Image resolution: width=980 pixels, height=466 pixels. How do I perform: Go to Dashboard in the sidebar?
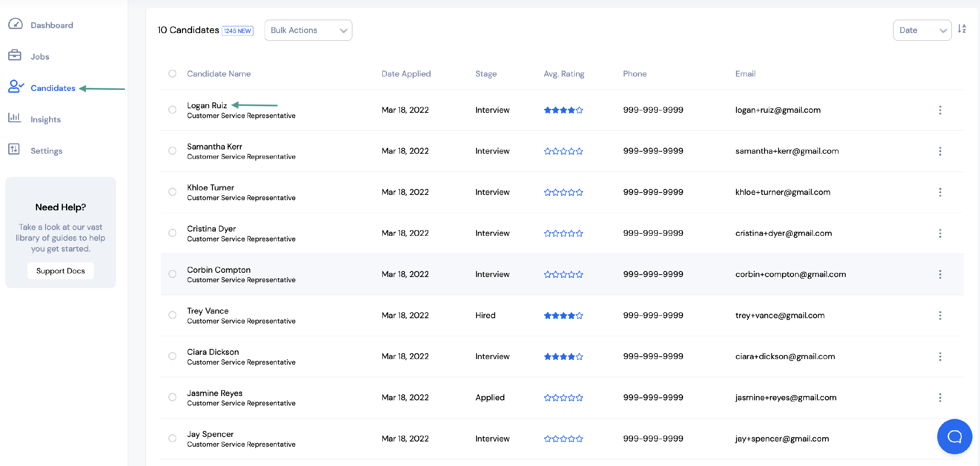[52, 25]
